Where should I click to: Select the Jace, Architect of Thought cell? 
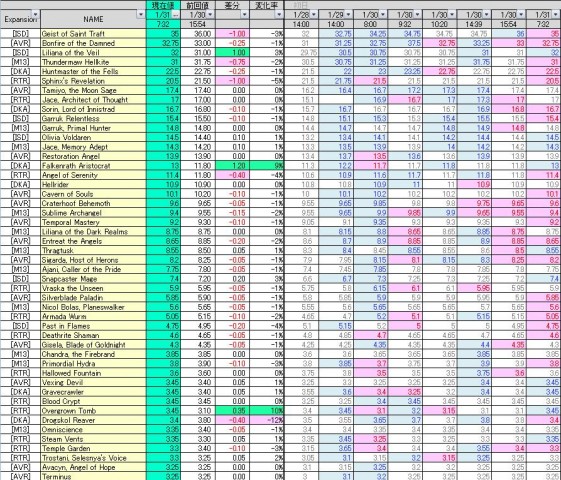click(93, 99)
